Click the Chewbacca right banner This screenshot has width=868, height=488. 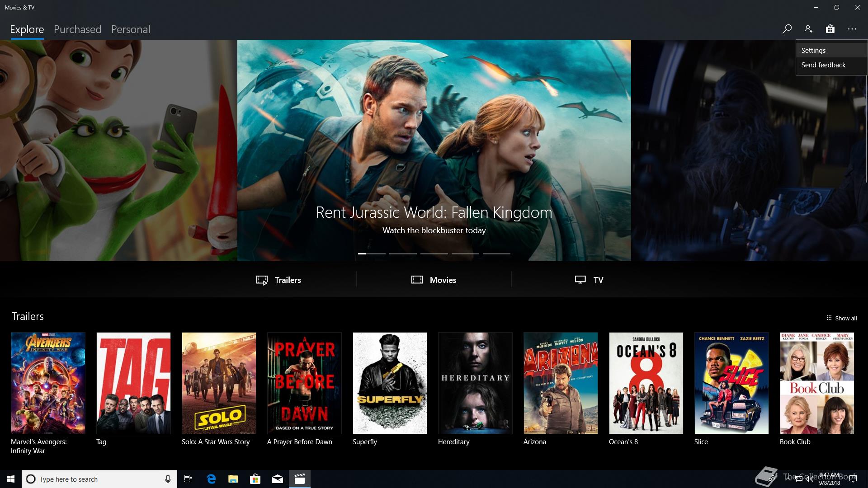[749, 150]
